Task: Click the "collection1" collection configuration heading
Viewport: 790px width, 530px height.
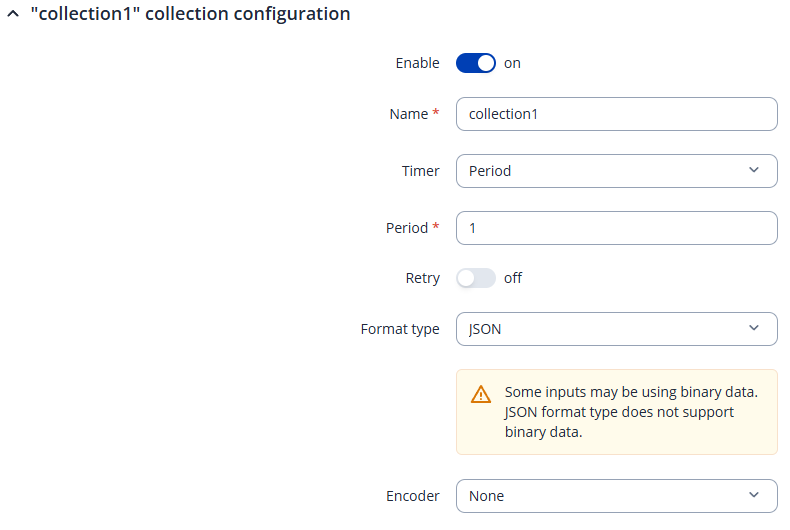Action: [x=190, y=15]
